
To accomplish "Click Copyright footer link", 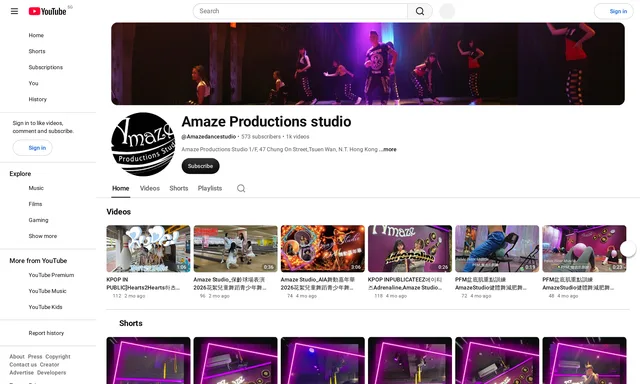I will (58, 356).
